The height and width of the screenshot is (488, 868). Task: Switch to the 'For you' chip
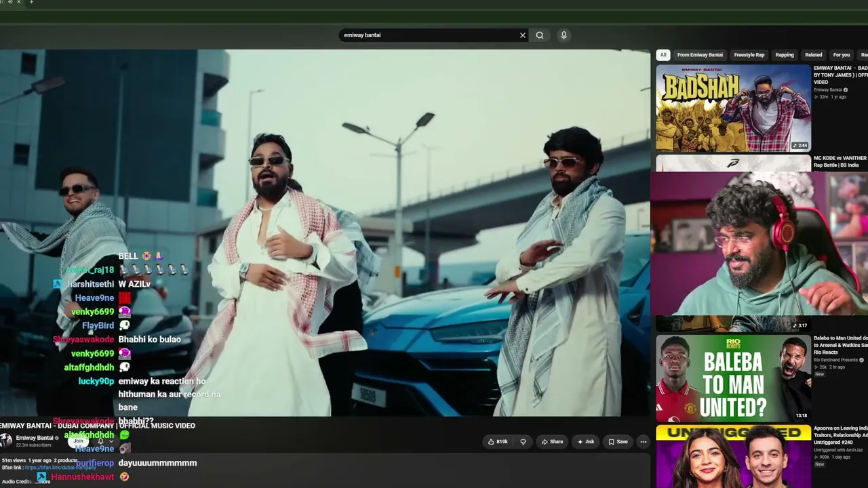pos(842,55)
